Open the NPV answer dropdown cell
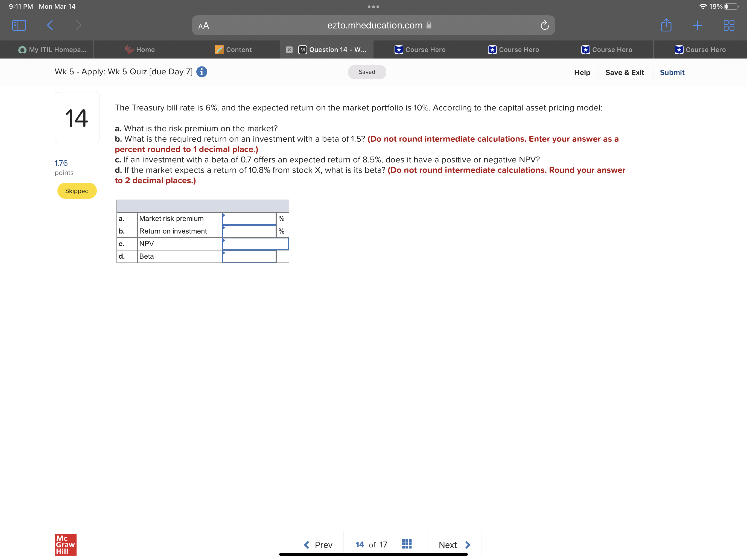The height and width of the screenshot is (560, 747). (255, 244)
